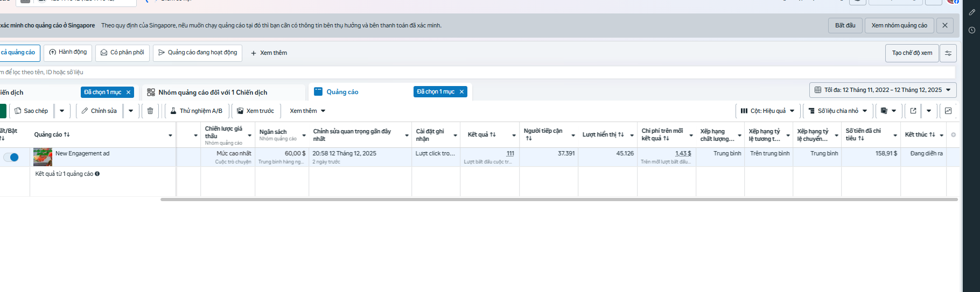Click the 1,43 $ cost per result value

[x=683, y=153]
